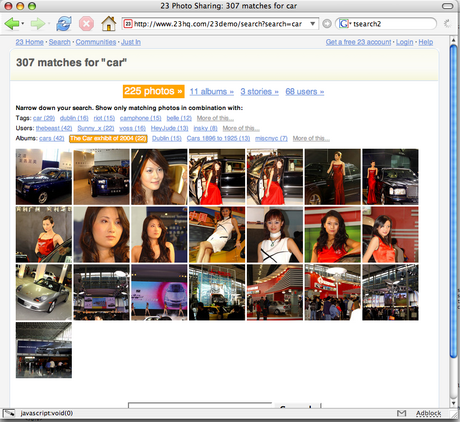Open the silver Porsche convertible thumbnail
This screenshot has width=460, height=422.
(x=44, y=292)
